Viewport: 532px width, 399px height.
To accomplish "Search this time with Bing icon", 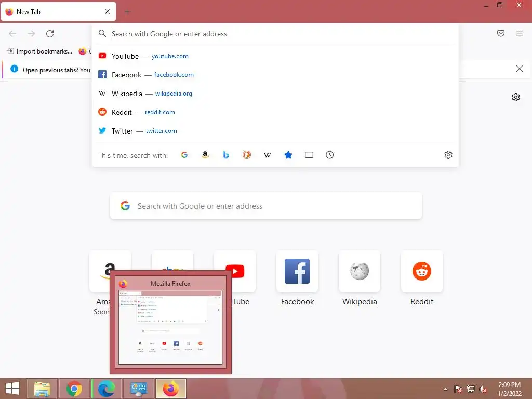I will [226, 155].
